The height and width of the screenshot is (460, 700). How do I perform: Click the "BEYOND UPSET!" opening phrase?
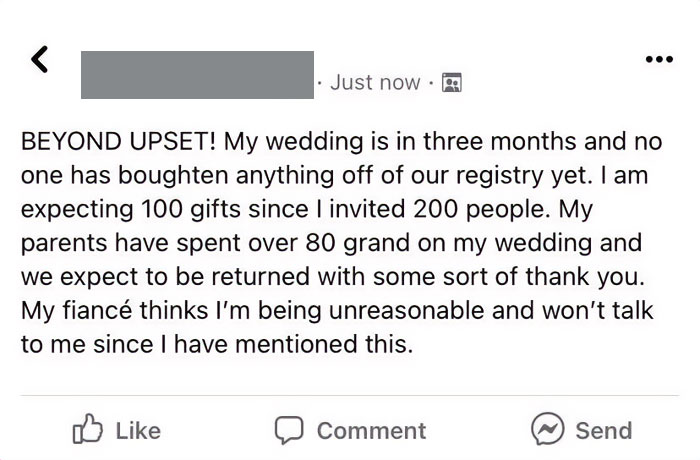click(119, 141)
